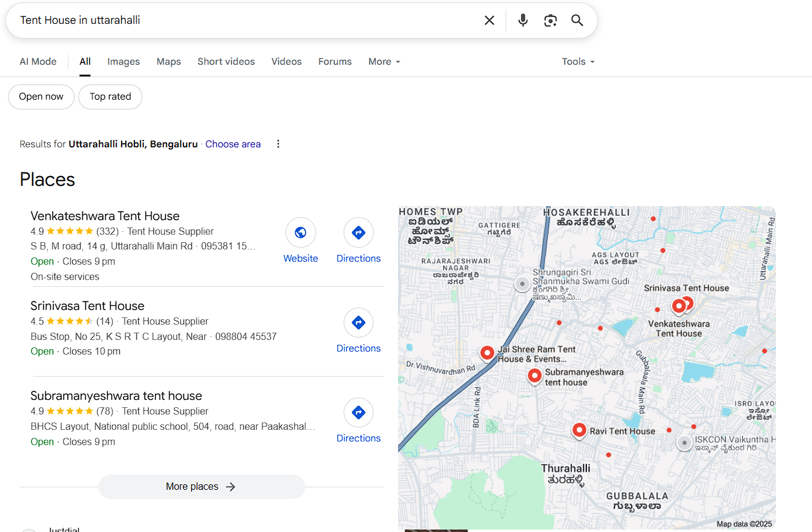Start voice search with microphone icon

[523, 20]
